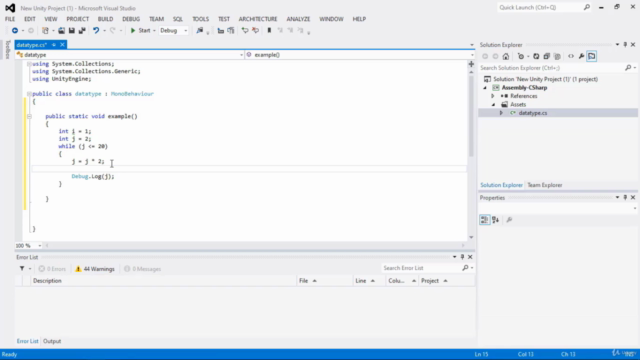Toggle the 44 Warnings filter

pyautogui.click(x=95, y=269)
